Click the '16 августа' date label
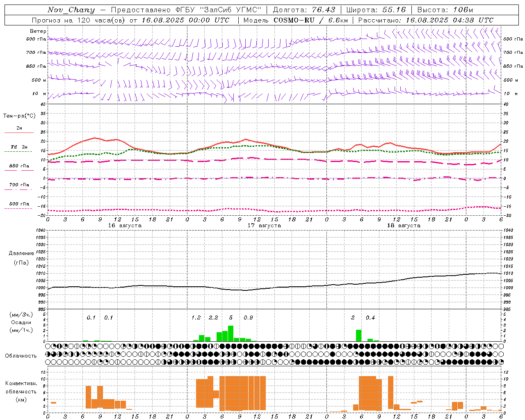 (x=125, y=226)
